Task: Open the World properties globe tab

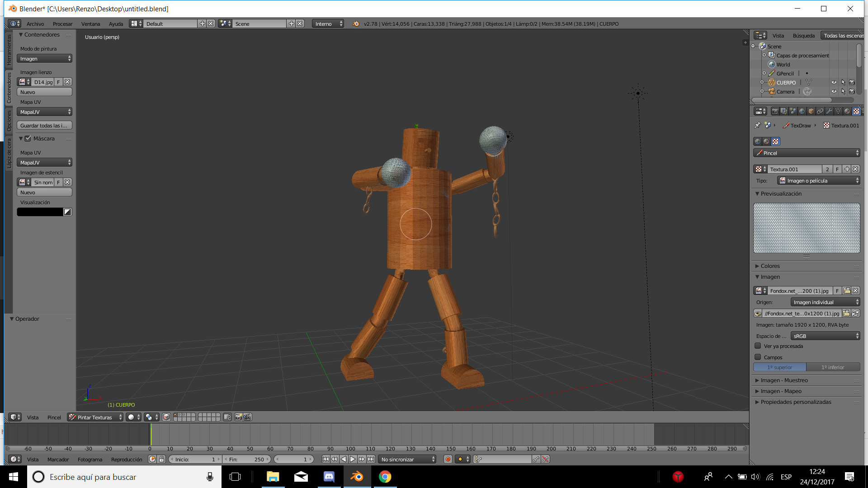Action: click(802, 111)
